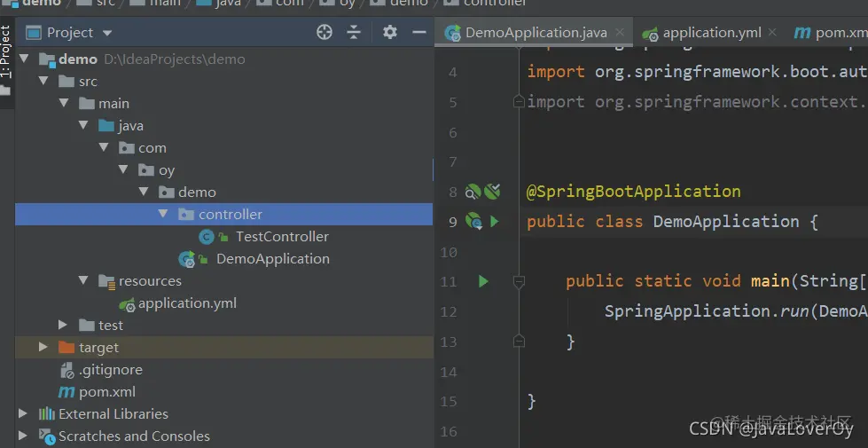Image resolution: width=868 pixels, height=448 pixels.
Task: Click the Collapse All icon in Project panel
Action: [x=354, y=33]
